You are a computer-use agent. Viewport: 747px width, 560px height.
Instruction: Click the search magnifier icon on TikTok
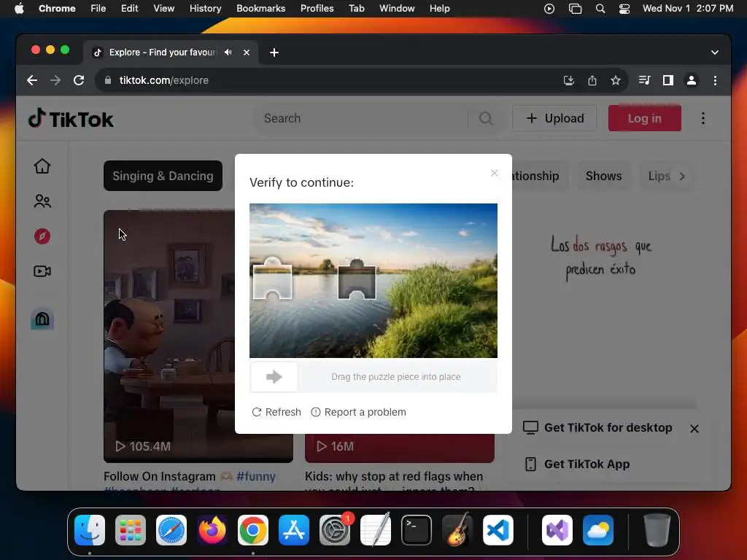[x=485, y=118]
